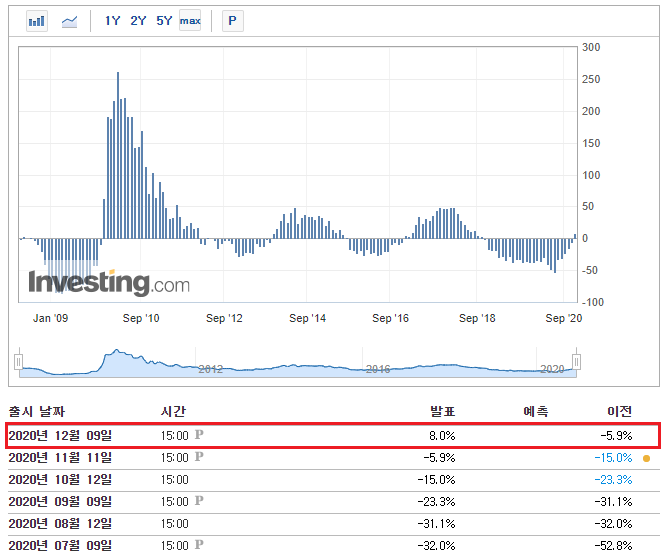Click the 예측 column header
This screenshot has height=559, width=669.
coord(536,411)
